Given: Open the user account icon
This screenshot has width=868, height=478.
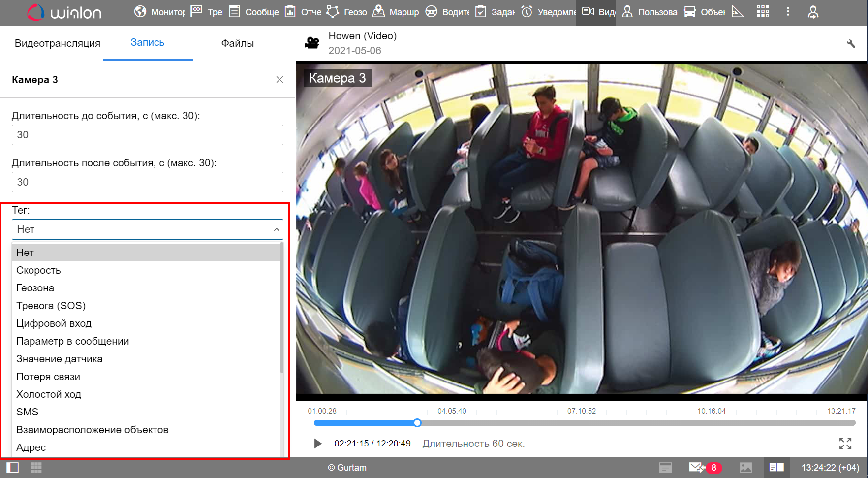Looking at the screenshot, I should [813, 12].
